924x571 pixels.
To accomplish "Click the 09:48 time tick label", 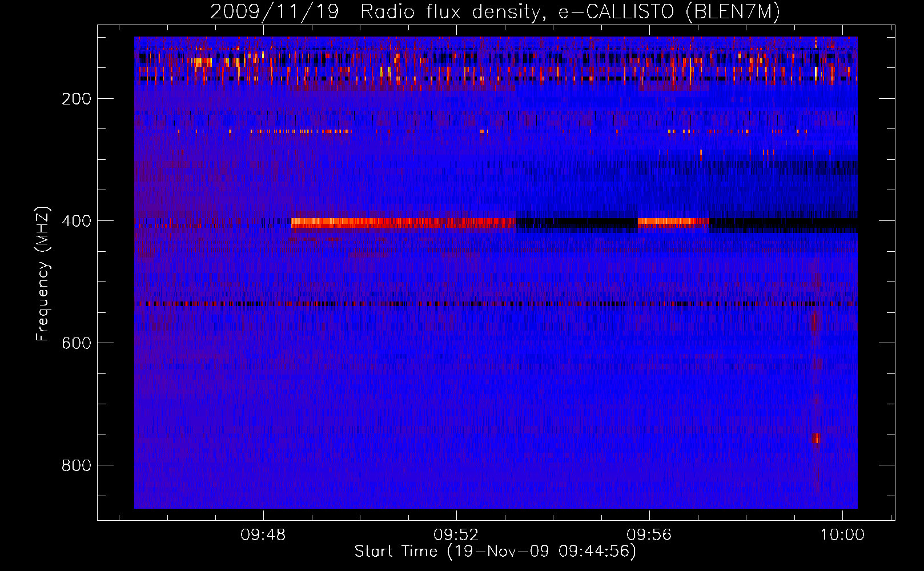I will pos(263,535).
